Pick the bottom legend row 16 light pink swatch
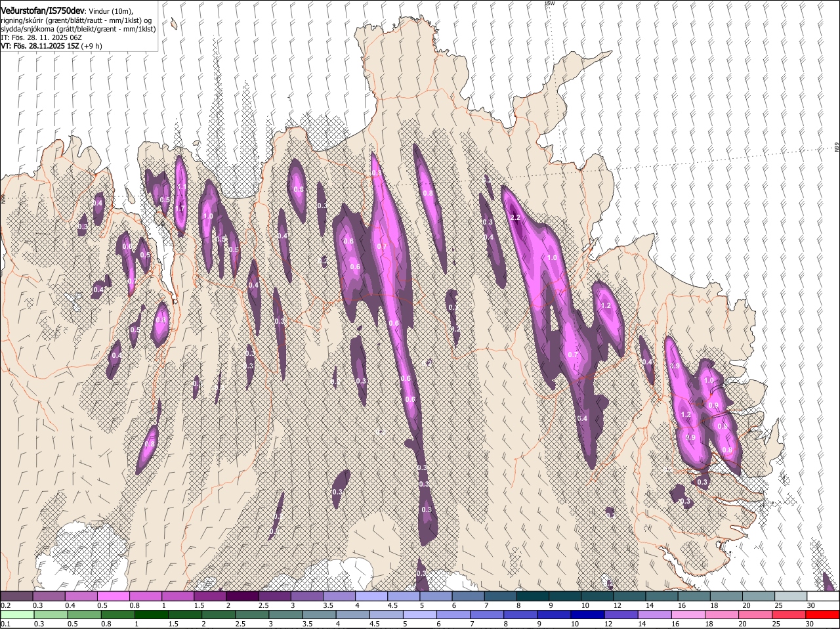The height and width of the screenshot is (629, 840). click(x=688, y=615)
